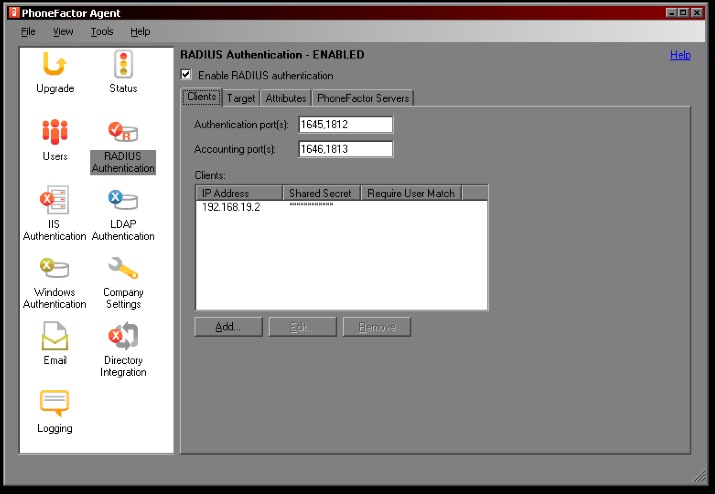Select the Users icon
715x494 pixels.
click(x=55, y=134)
